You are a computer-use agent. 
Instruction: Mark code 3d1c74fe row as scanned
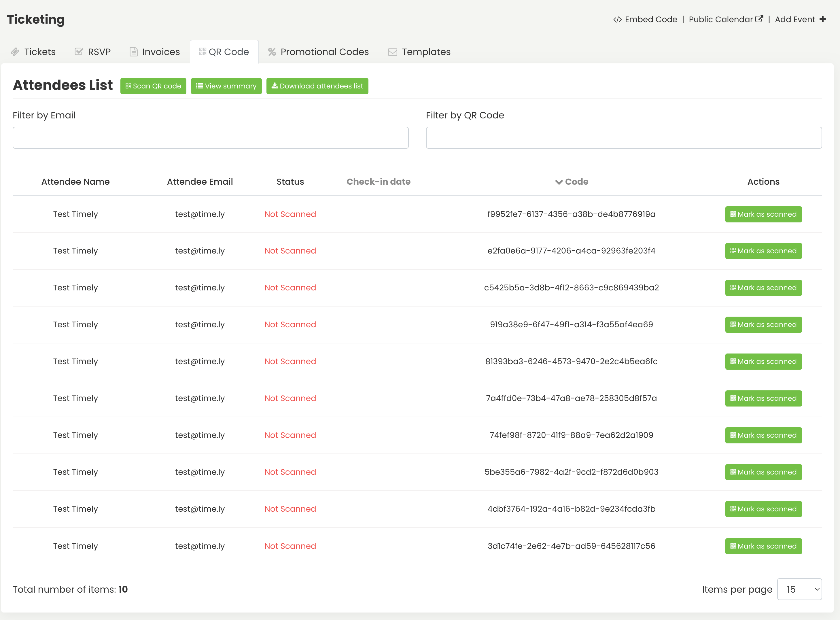click(x=763, y=546)
